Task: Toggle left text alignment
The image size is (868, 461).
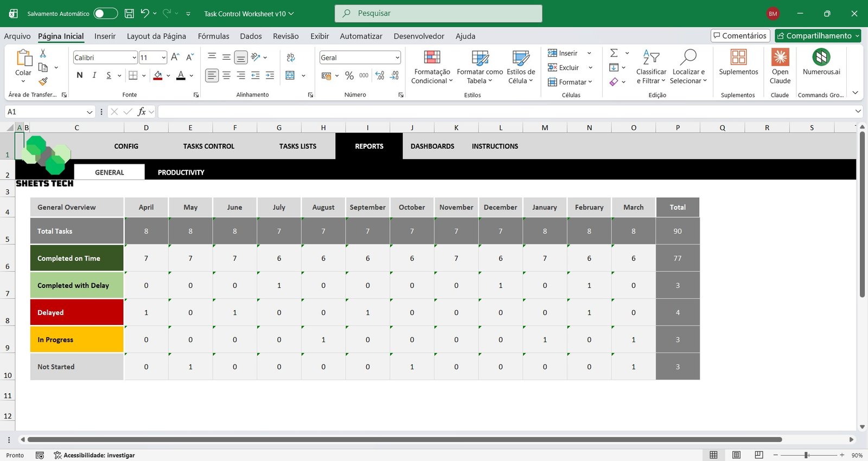Action: pyautogui.click(x=212, y=75)
